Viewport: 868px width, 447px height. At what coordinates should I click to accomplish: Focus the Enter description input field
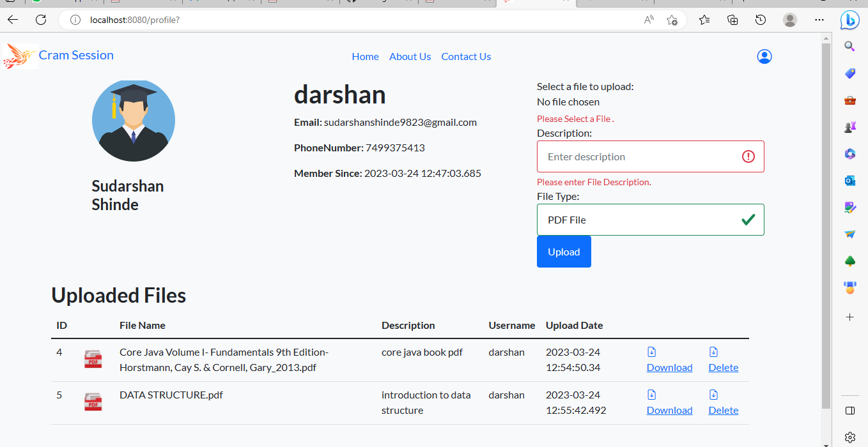650,156
